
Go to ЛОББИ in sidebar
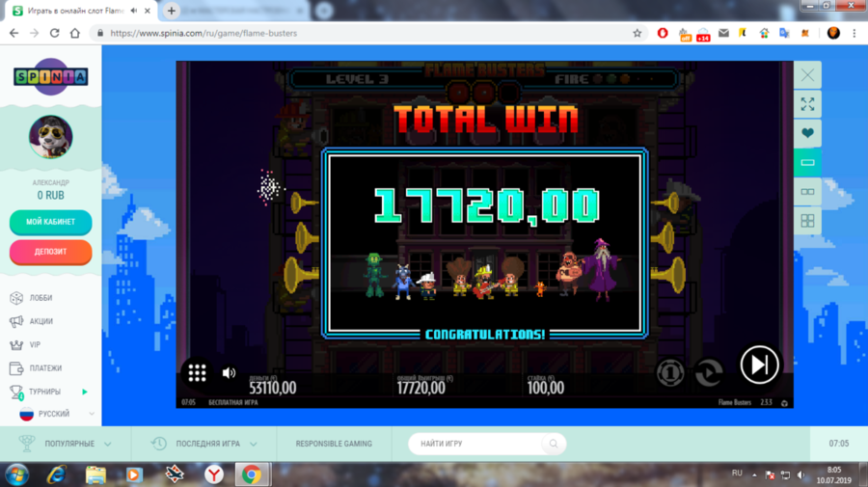(41, 298)
